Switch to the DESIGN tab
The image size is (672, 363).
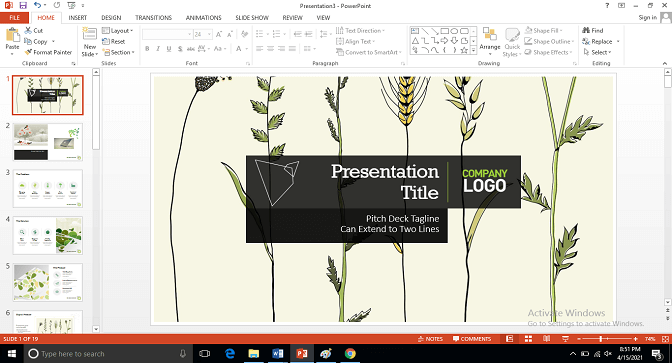click(x=111, y=18)
